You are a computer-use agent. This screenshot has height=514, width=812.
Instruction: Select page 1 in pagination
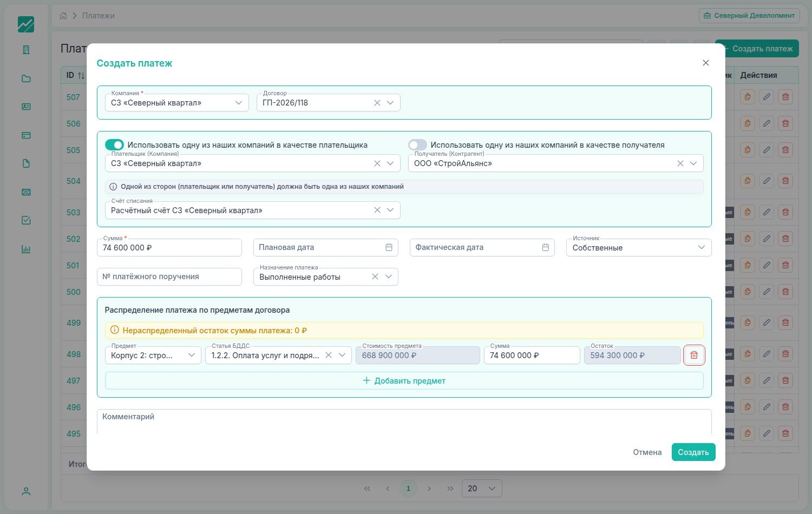pyautogui.click(x=408, y=488)
